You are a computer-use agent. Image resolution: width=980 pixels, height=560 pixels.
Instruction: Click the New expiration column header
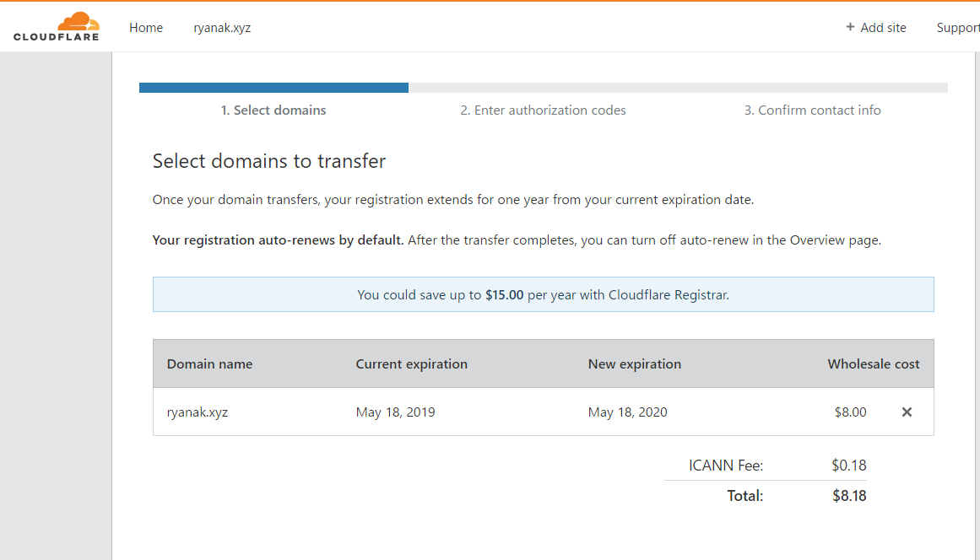[635, 364]
